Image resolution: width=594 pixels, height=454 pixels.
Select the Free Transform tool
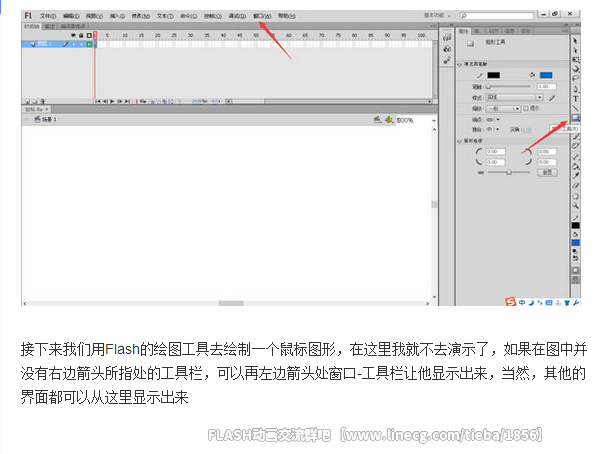point(575,59)
